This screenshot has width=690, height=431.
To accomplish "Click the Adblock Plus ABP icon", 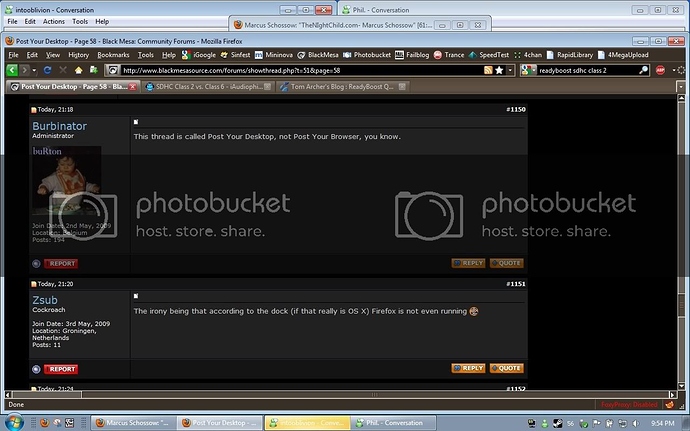I will [661, 70].
